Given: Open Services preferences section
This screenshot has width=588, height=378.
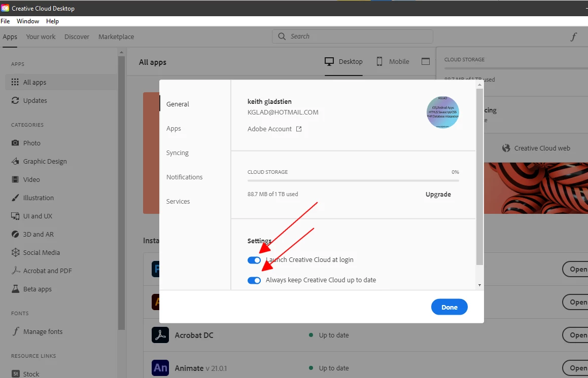Looking at the screenshot, I should tap(178, 201).
